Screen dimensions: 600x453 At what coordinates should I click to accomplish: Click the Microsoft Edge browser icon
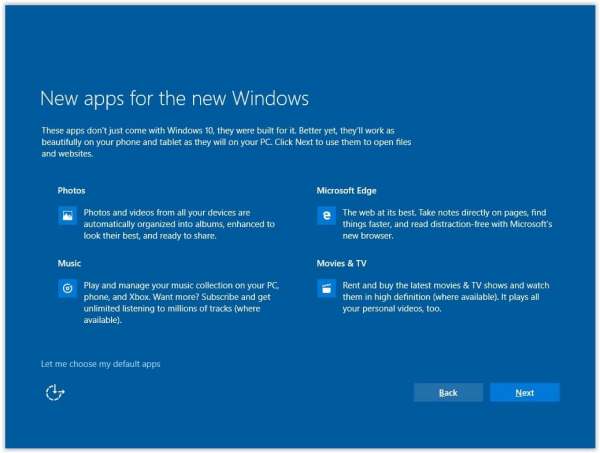coord(326,216)
